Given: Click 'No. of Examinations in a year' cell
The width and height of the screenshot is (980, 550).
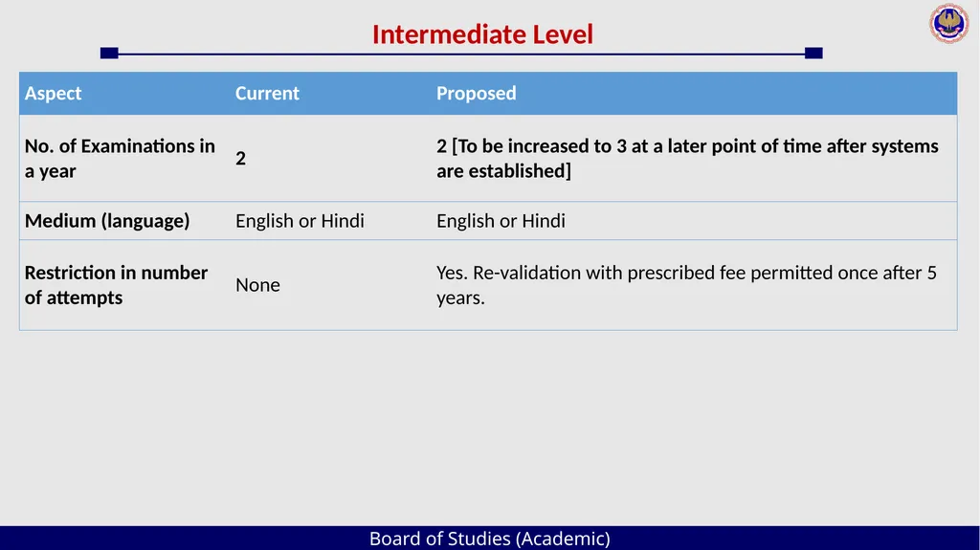Looking at the screenshot, I should click(x=120, y=158).
